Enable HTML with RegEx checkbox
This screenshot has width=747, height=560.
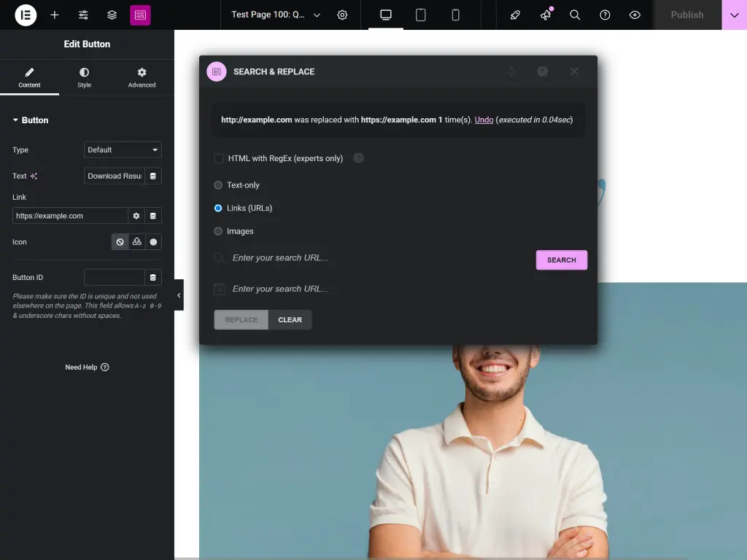click(x=218, y=157)
